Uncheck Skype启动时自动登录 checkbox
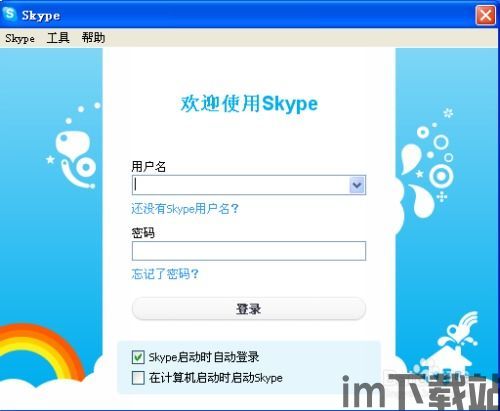 pos(138,357)
